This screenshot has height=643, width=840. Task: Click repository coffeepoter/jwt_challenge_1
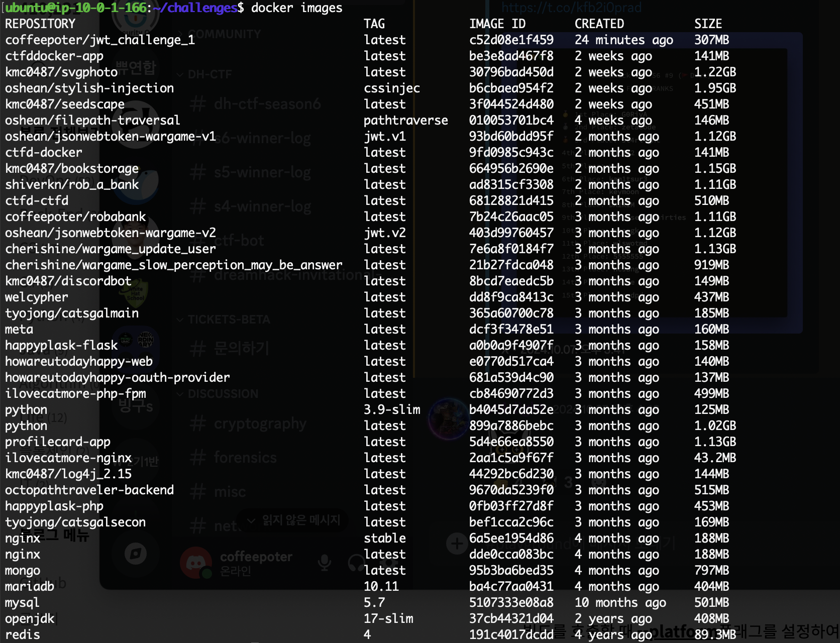100,40
